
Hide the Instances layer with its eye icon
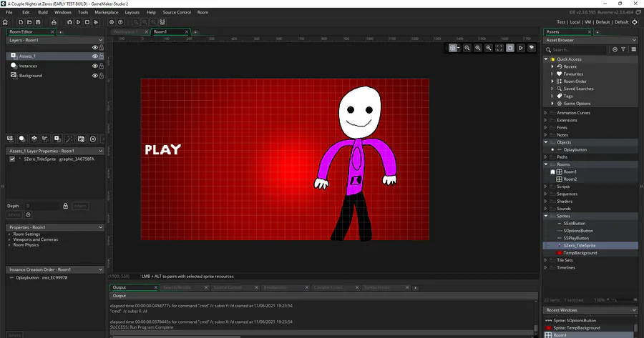pyautogui.click(x=94, y=66)
